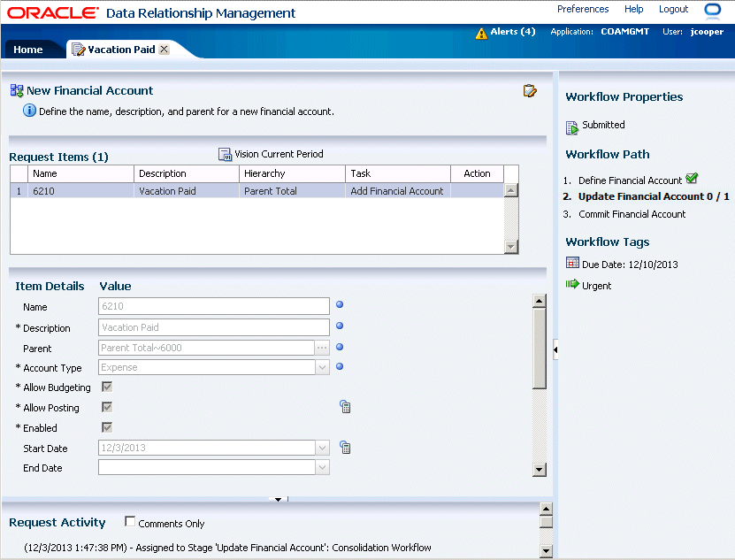Toggle the Allow Posting checkbox
735x560 pixels.
click(x=107, y=407)
